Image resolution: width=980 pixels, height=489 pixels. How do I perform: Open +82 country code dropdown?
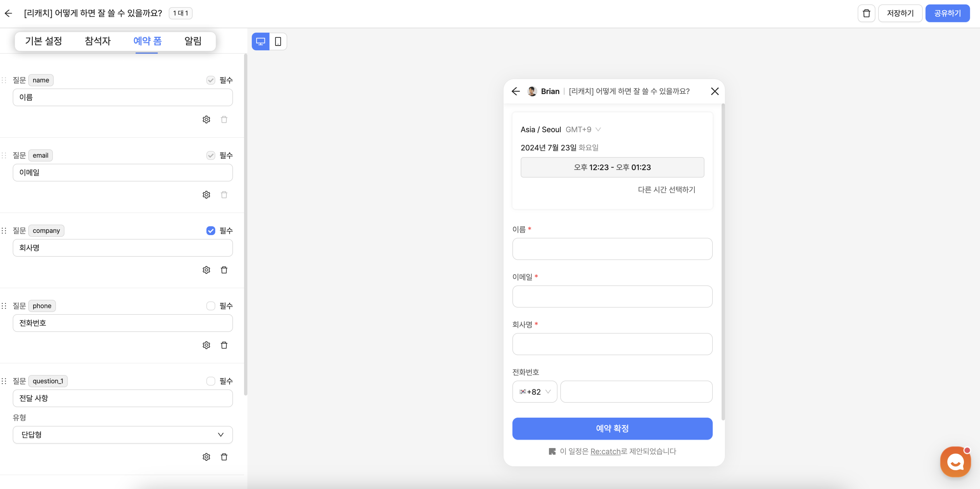click(x=535, y=392)
